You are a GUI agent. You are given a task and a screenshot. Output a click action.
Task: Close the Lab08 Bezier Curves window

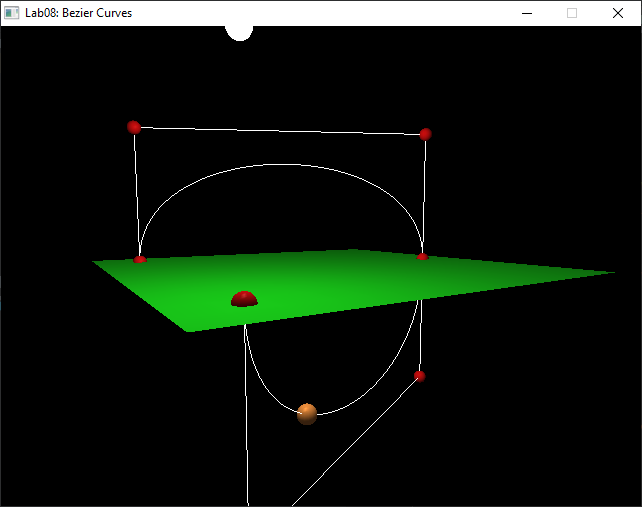(618, 13)
